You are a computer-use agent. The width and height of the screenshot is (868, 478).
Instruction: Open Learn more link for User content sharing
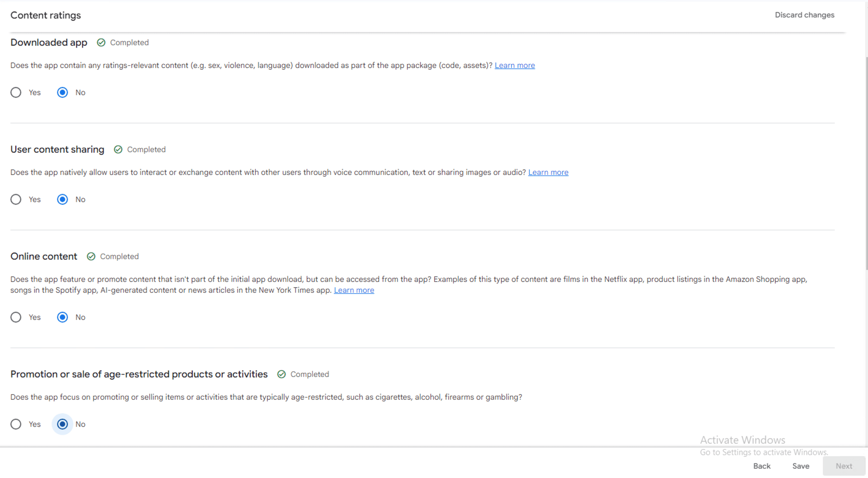pyautogui.click(x=548, y=172)
